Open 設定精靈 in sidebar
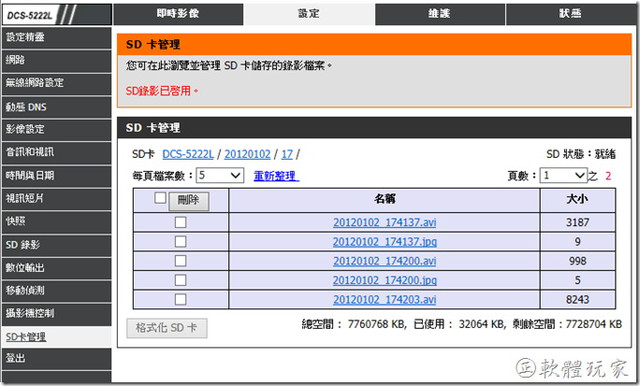This screenshot has width=640, height=386. (x=56, y=38)
